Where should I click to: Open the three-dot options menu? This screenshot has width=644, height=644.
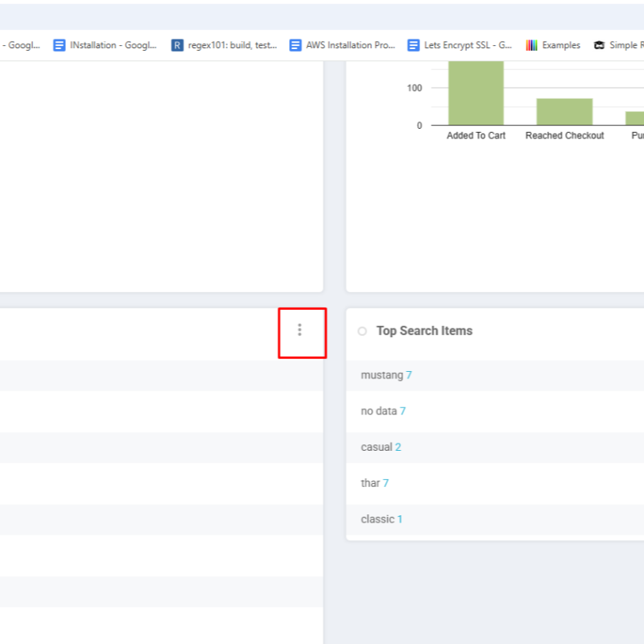coord(299,330)
